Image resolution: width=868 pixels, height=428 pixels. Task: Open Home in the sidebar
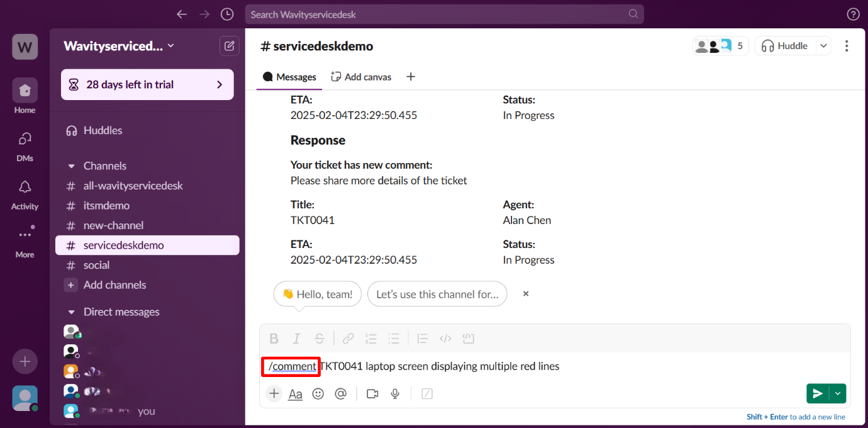(x=25, y=96)
